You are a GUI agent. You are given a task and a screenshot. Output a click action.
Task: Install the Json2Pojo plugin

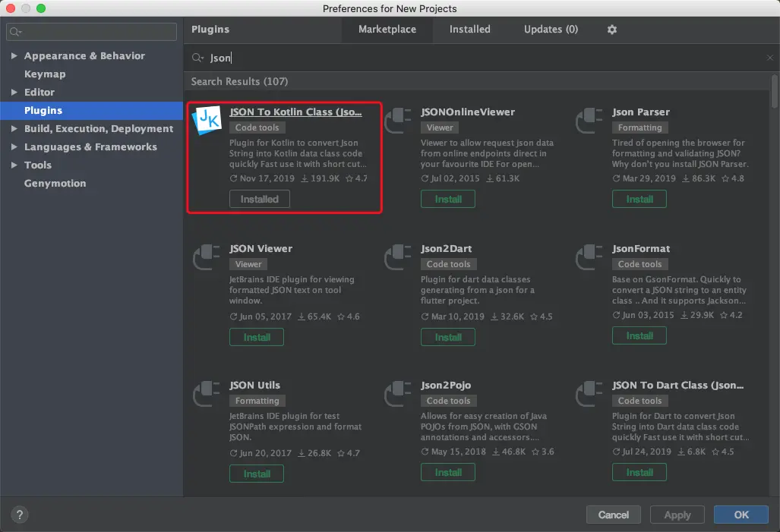(x=447, y=472)
